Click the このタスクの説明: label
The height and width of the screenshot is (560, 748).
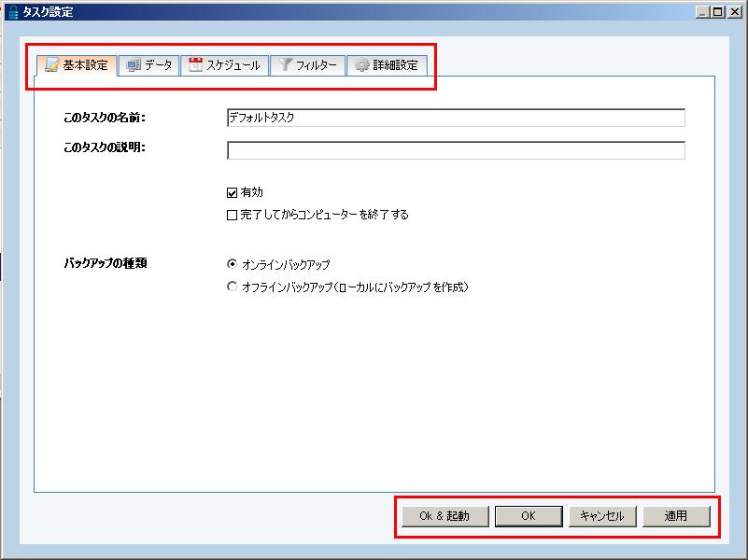point(105,147)
